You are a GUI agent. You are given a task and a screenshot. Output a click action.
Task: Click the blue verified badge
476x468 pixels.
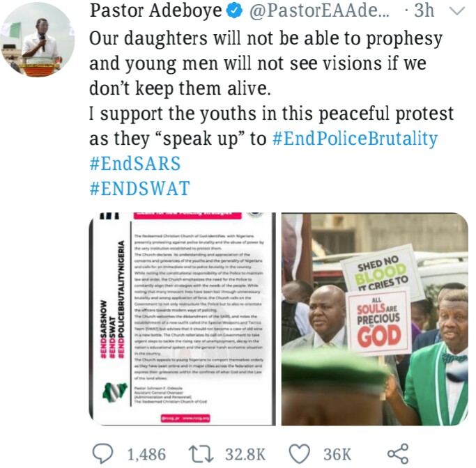coord(235,11)
